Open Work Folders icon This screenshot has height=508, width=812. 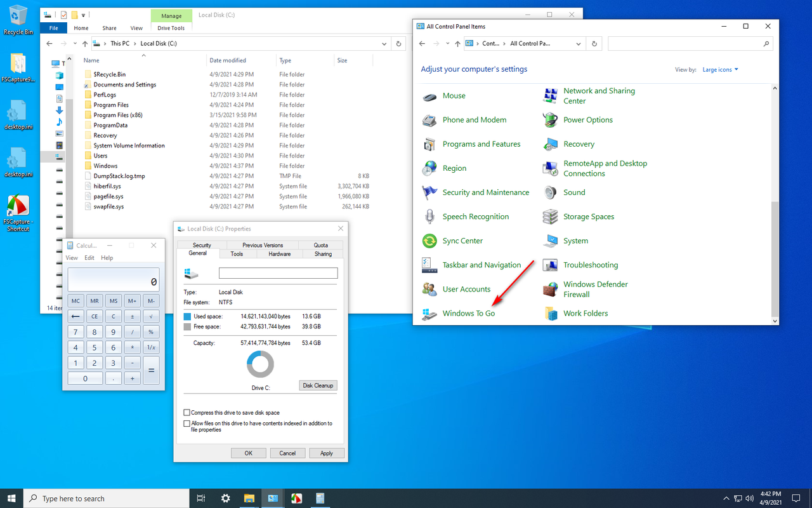(x=550, y=313)
